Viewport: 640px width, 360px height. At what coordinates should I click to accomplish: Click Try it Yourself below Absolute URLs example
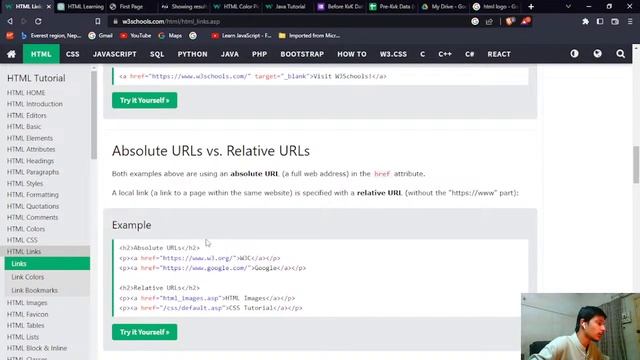pos(144,332)
